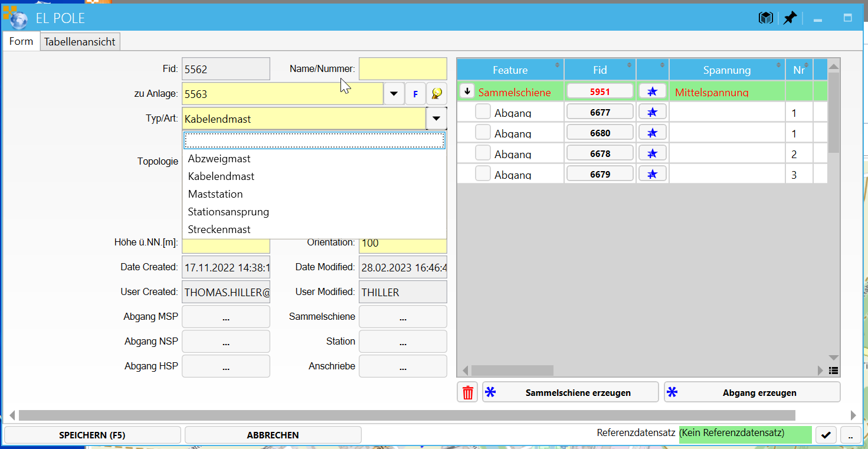Open the Abgang MSP ellipsis button
The width and height of the screenshot is (868, 449).
point(226,317)
